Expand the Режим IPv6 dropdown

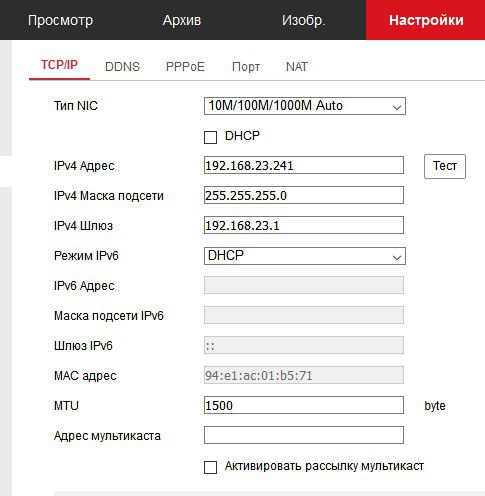(x=305, y=256)
